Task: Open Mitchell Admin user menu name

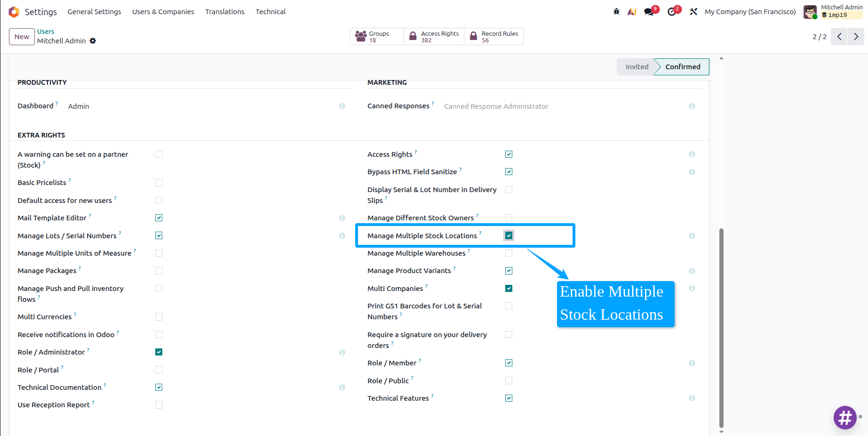Action: tap(842, 8)
